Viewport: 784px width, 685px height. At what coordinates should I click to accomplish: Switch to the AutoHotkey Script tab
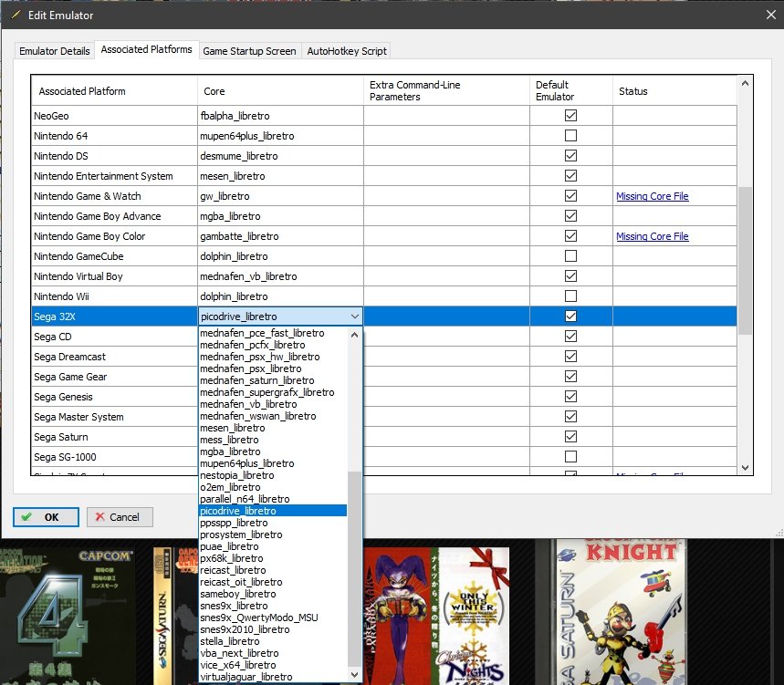coord(347,51)
